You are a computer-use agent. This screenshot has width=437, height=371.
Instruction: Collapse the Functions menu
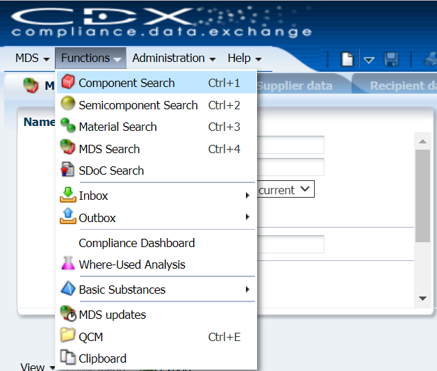point(91,58)
